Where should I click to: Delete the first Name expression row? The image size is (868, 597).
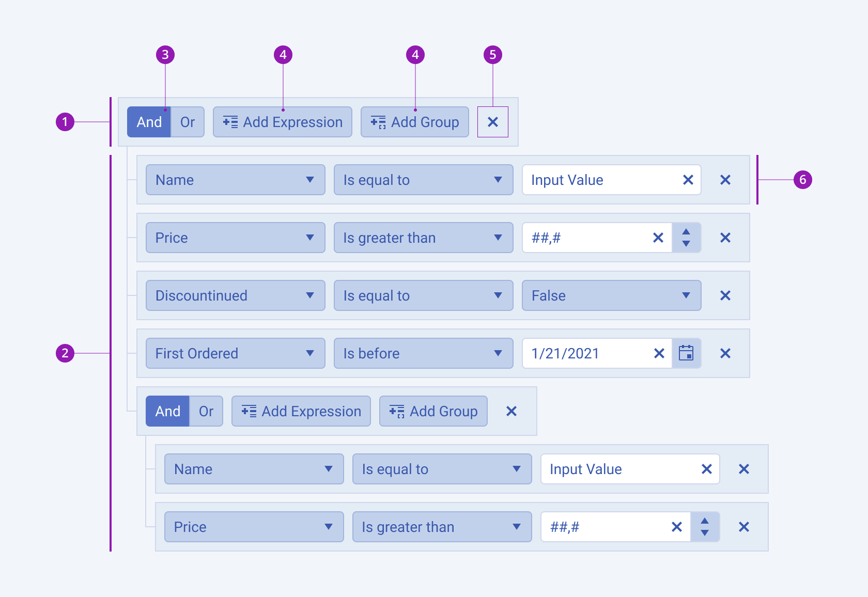(725, 180)
